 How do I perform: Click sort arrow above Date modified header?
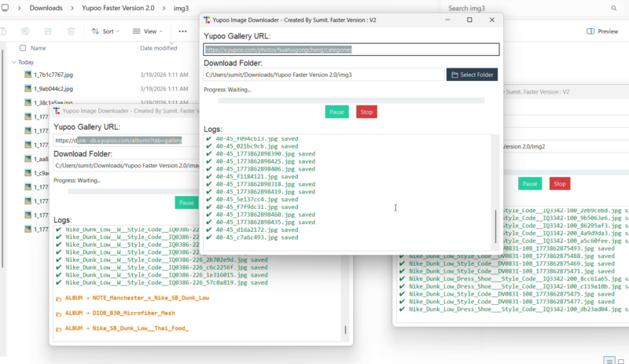171,42
